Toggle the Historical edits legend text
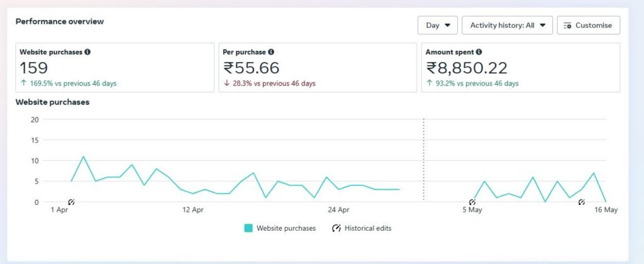 (x=367, y=228)
